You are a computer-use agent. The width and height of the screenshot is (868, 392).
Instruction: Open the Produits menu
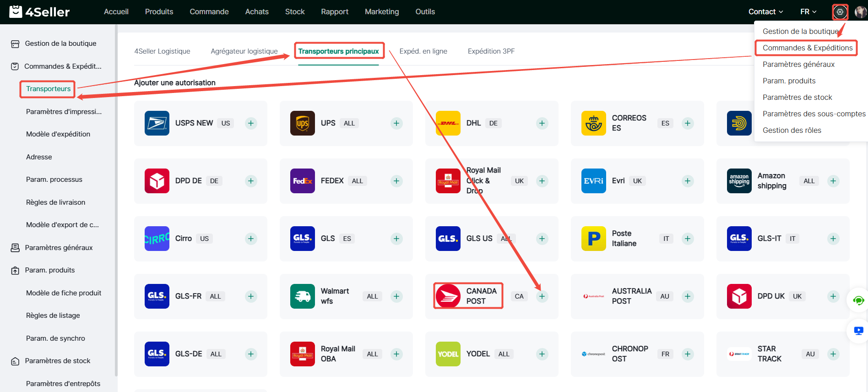click(159, 12)
